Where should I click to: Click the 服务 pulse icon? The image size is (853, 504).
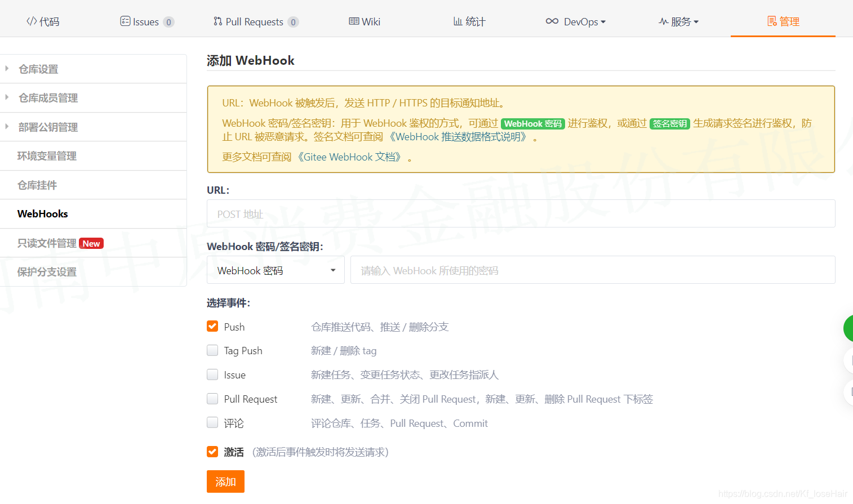click(664, 21)
